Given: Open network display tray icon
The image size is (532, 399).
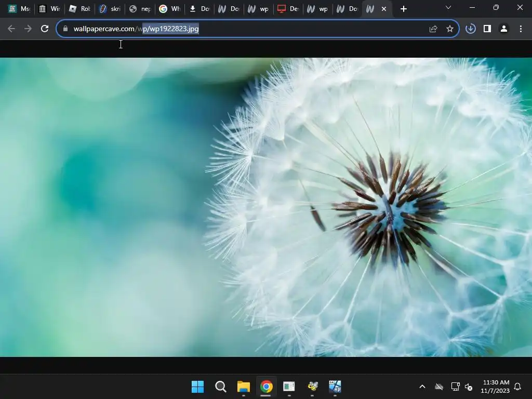Looking at the screenshot, I should click(455, 387).
